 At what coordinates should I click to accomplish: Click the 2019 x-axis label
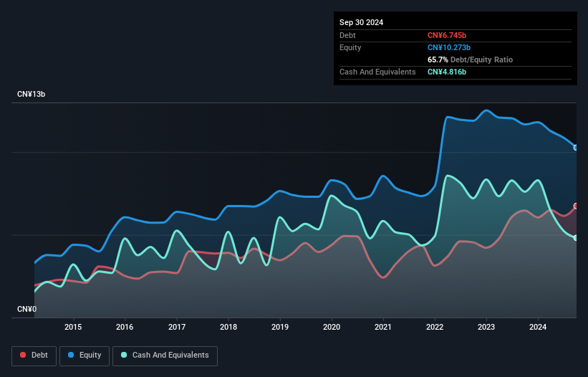coord(280,327)
